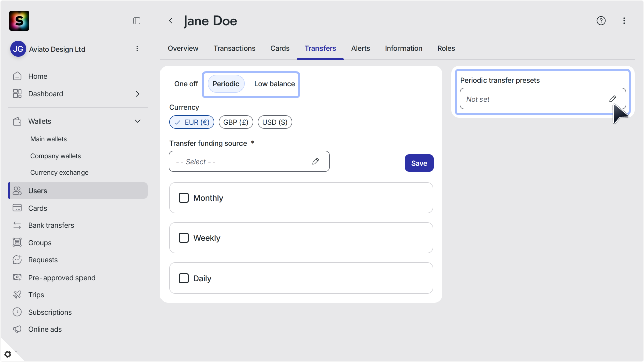
Task: Collapse the sidebar panel icon
Action: (137, 21)
